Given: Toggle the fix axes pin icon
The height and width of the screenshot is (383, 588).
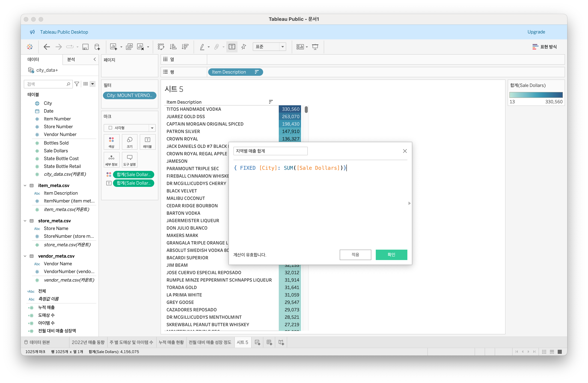Looking at the screenshot, I should tap(244, 47).
